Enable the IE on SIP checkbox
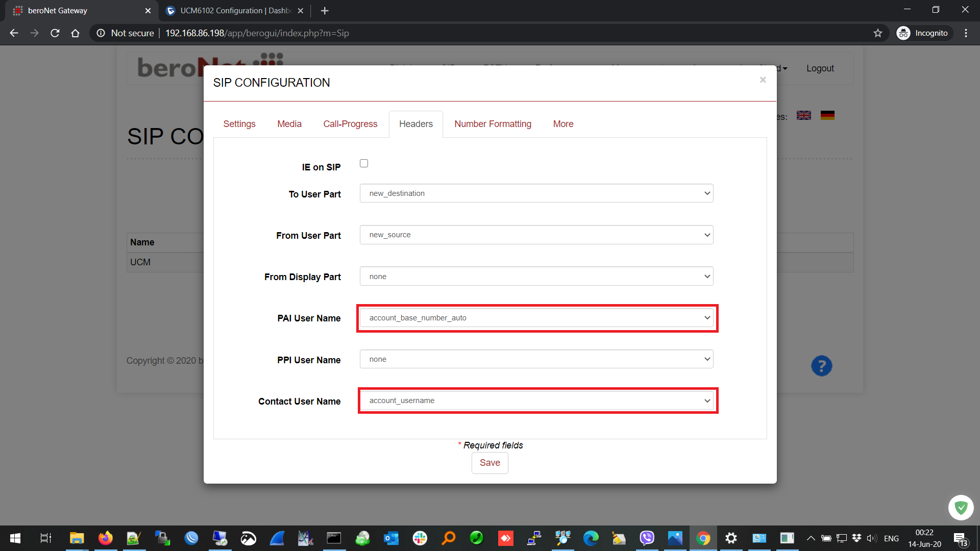The width and height of the screenshot is (980, 551). pos(364,163)
